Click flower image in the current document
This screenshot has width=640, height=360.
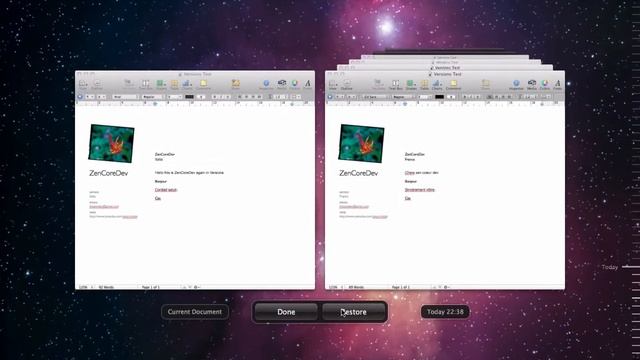point(111,143)
